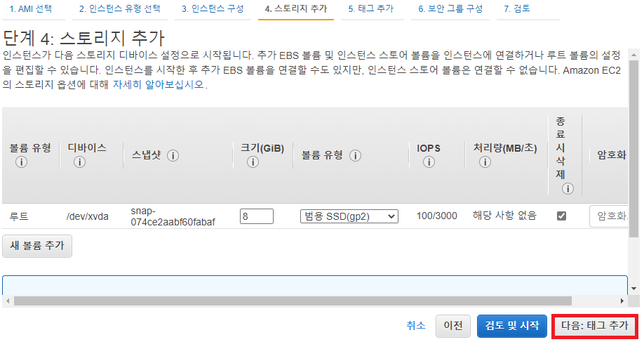
Task: Go to tab 1. AMI 선택
Action: click(31, 8)
